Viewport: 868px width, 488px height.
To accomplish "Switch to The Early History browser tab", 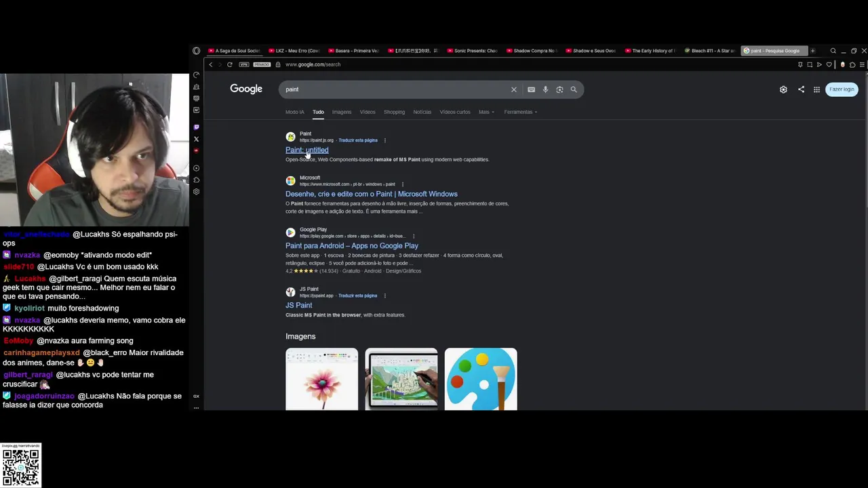I will click(x=650, y=51).
